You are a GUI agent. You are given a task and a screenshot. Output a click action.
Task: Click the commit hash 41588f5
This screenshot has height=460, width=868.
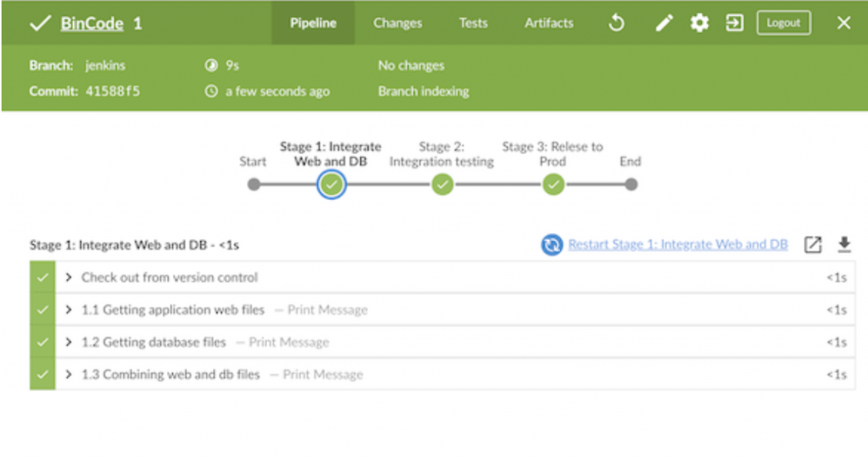click(x=113, y=91)
